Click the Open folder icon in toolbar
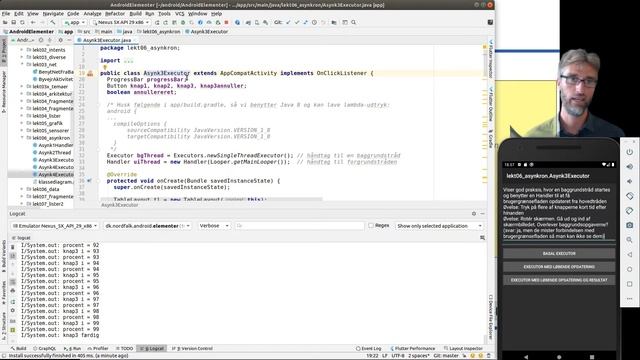 pyautogui.click(x=5, y=22)
